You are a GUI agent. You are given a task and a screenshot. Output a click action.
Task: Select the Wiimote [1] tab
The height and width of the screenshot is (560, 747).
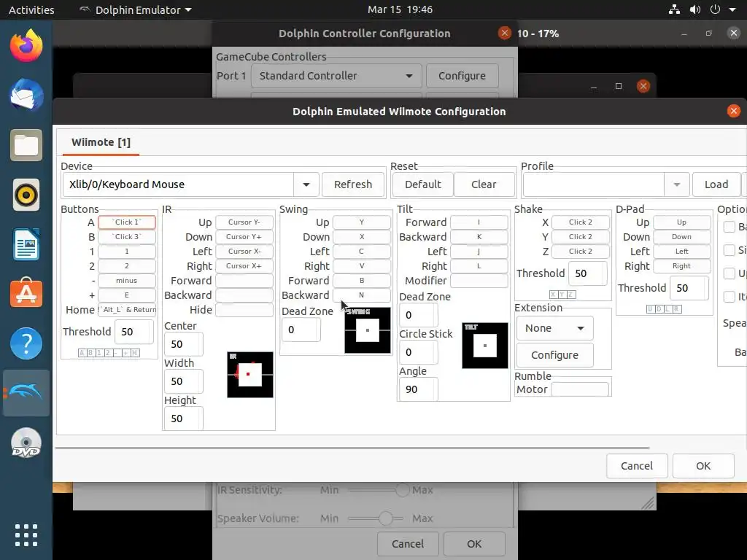(101, 142)
